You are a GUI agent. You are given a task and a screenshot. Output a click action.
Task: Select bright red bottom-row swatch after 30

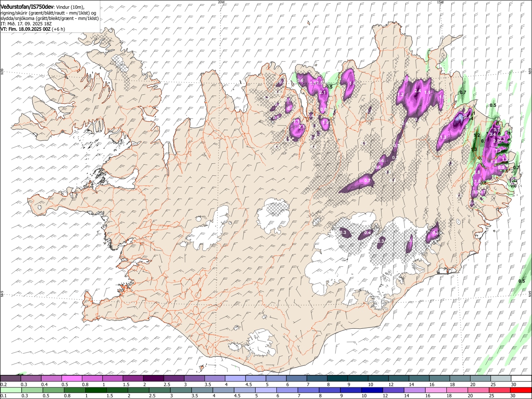[521, 390]
